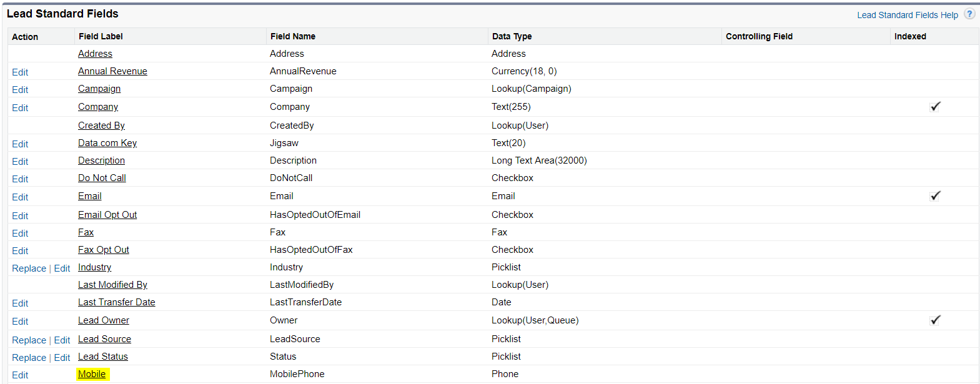Screen dimensions: 980x384
Task: Open Lead Standard Fields Help link
Action: 907,15
